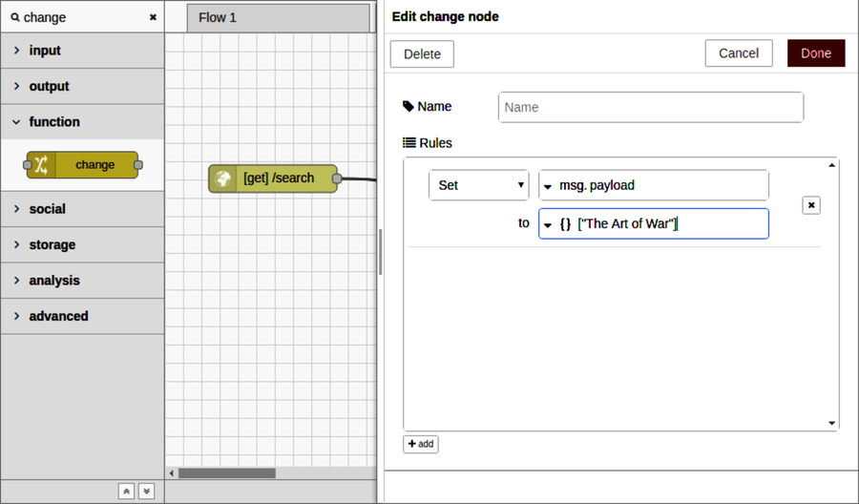This screenshot has width=859, height=504.
Task: Expand the social palette category
Action: pyautogui.click(x=82, y=209)
